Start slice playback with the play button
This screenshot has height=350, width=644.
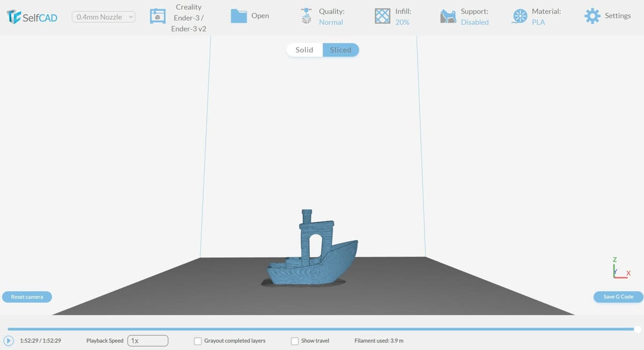(x=9, y=341)
